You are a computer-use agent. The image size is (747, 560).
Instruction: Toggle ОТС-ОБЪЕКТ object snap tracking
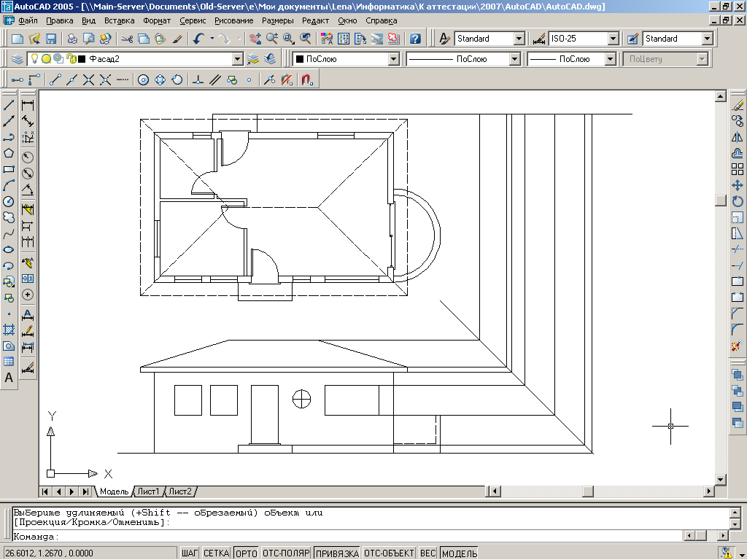[390, 553]
